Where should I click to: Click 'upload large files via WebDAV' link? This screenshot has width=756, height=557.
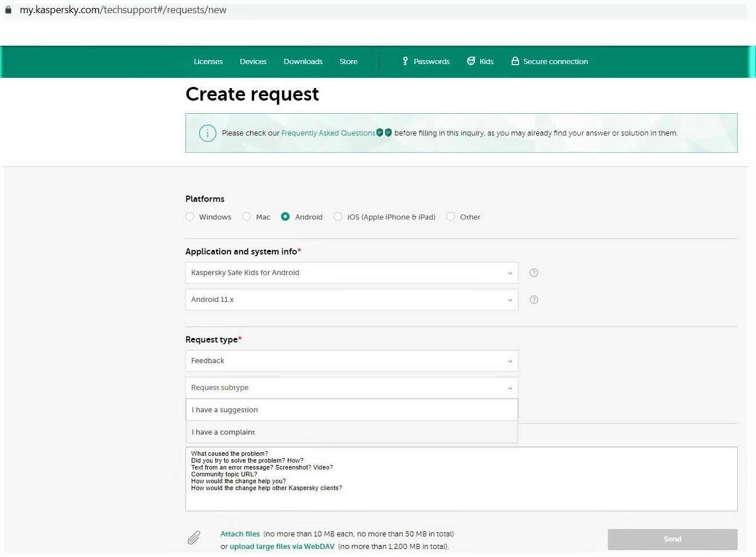282,547
